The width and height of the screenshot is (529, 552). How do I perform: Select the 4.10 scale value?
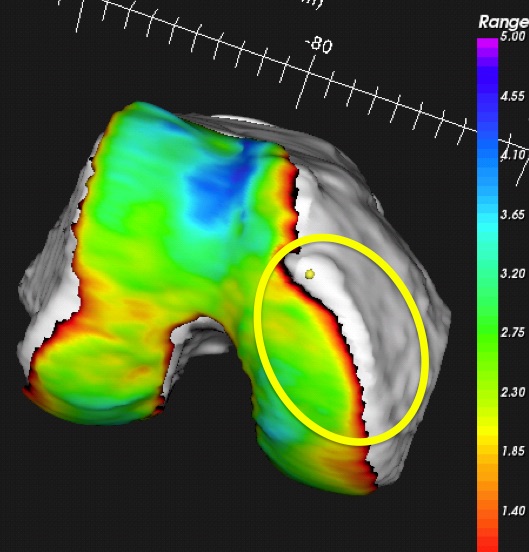[512, 155]
